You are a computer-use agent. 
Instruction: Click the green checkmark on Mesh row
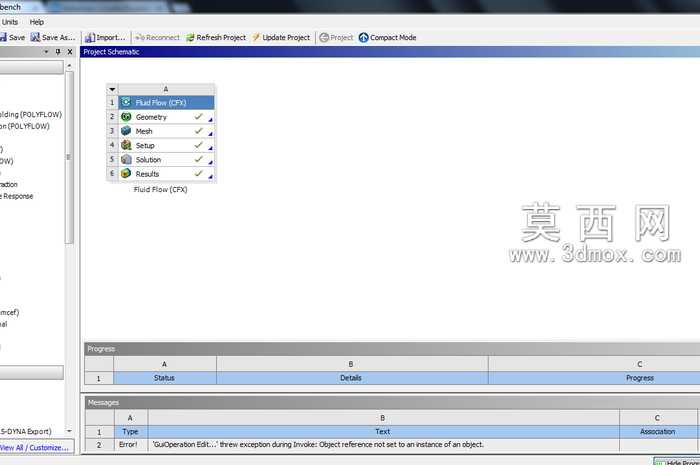pos(199,131)
